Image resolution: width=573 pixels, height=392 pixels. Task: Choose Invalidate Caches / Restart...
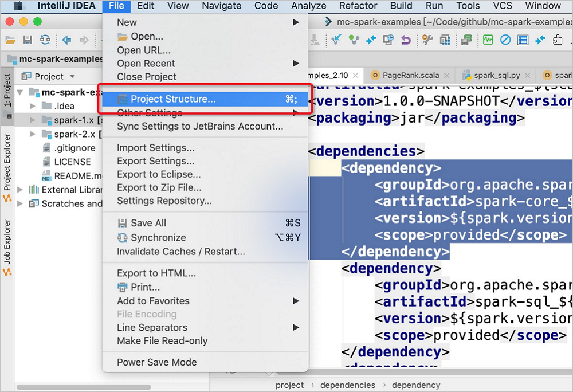click(180, 252)
